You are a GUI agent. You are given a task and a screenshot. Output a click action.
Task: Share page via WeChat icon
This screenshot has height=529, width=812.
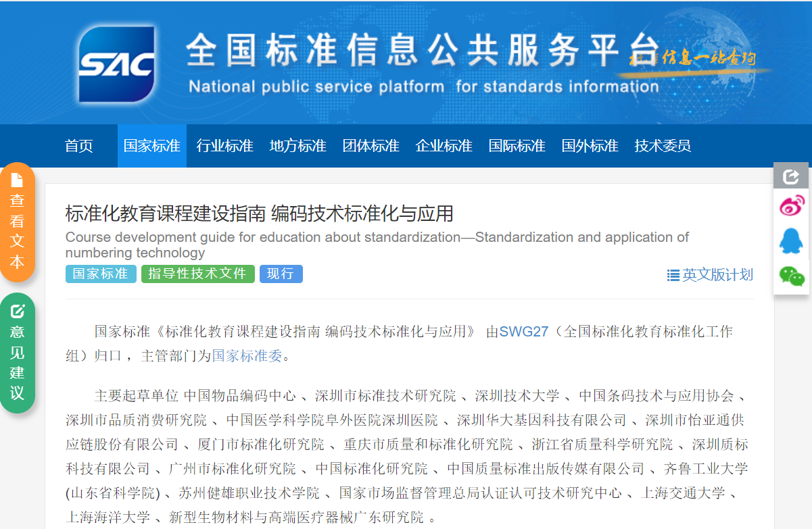(x=791, y=276)
